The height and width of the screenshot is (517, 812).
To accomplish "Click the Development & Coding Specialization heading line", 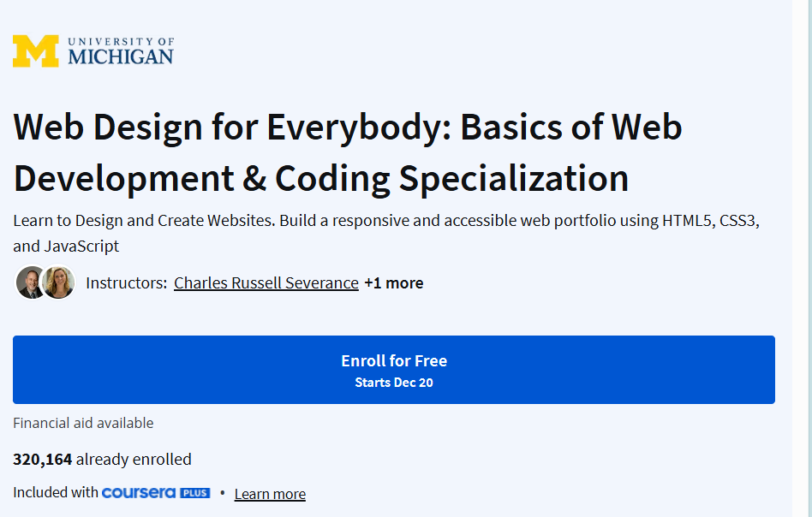I will point(321,179).
